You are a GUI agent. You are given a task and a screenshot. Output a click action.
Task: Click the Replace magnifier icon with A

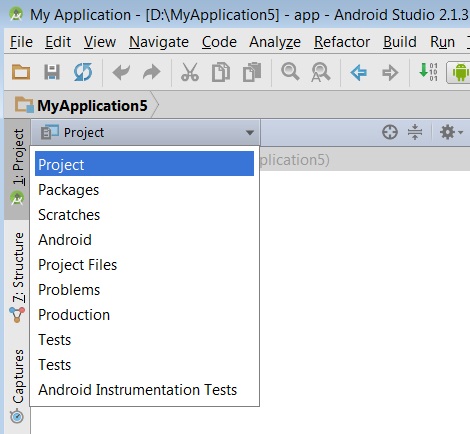point(321,72)
